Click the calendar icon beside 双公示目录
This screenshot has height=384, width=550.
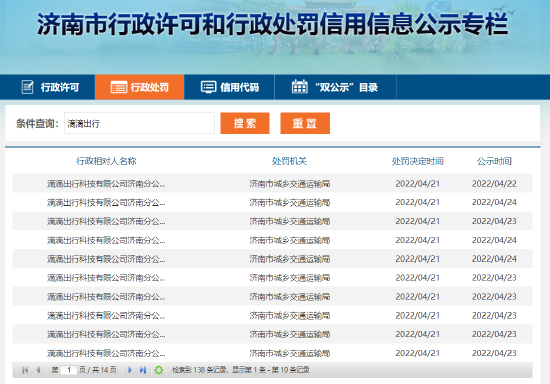pos(300,87)
